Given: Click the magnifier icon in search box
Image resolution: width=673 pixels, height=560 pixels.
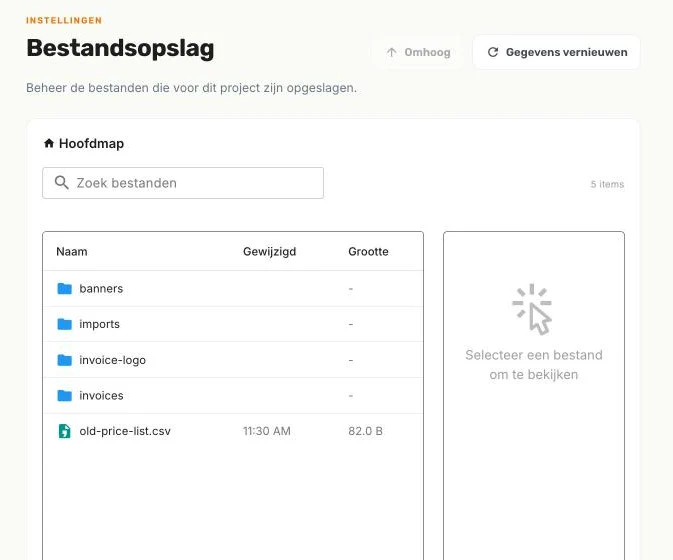Looking at the screenshot, I should [x=61, y=182].
